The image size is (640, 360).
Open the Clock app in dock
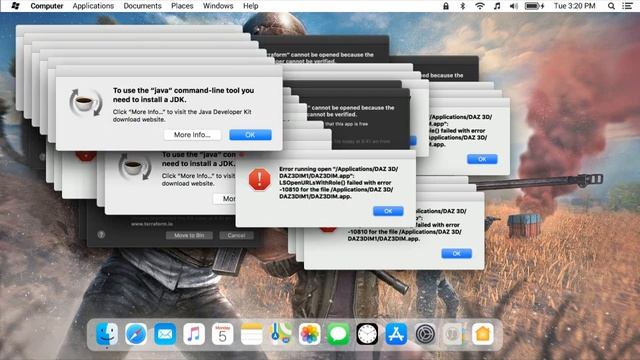(367, 334)
